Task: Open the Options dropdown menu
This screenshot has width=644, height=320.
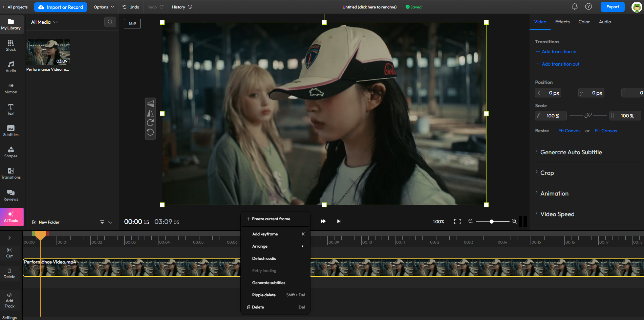Action: [x=104, y=7]
